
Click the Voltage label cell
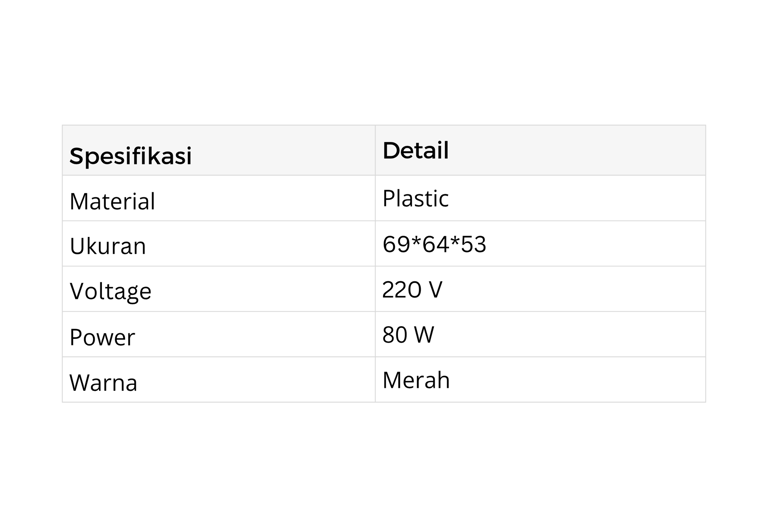pos(110,291)
